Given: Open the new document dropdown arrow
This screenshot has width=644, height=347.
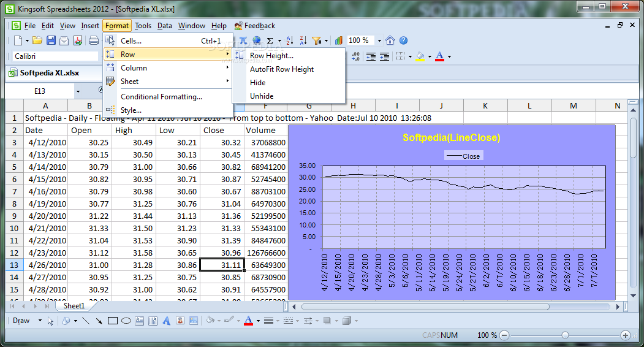Looking at the screenshot, I should coord(27,40).
